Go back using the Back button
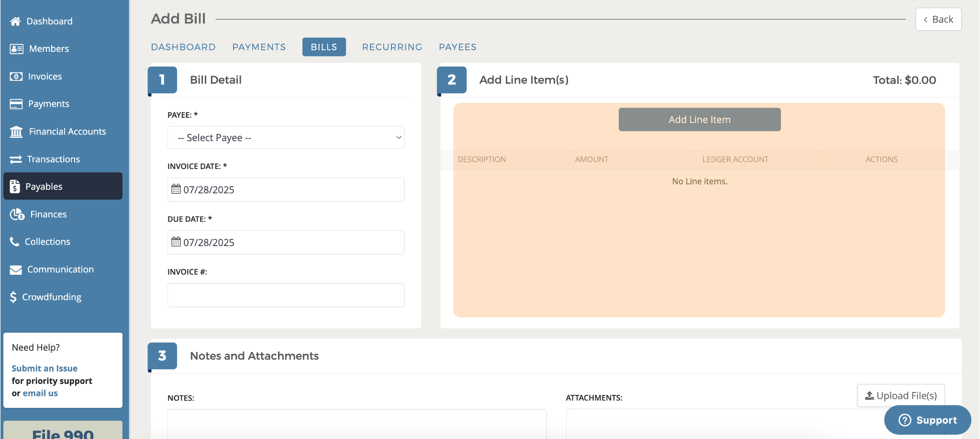This screenshot has height=439, width=980. coord(938,20)
